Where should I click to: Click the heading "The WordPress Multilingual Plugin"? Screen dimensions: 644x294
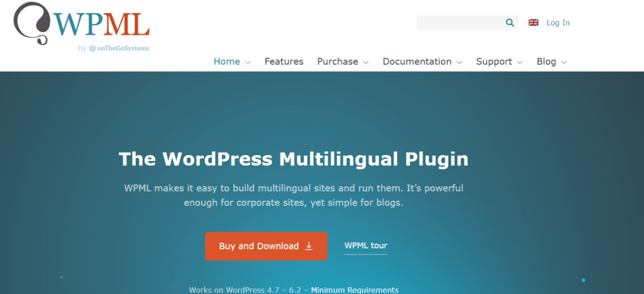point(293,159)
